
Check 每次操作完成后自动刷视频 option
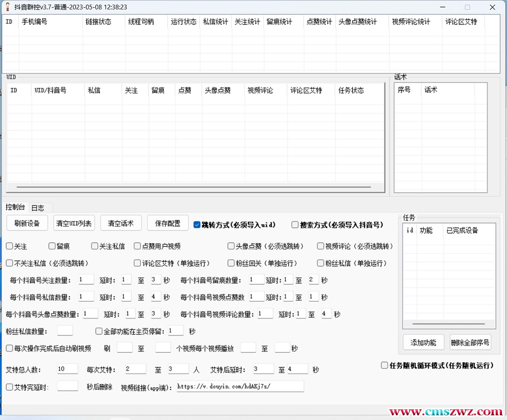pyautogui.click(x=9, y=348)
